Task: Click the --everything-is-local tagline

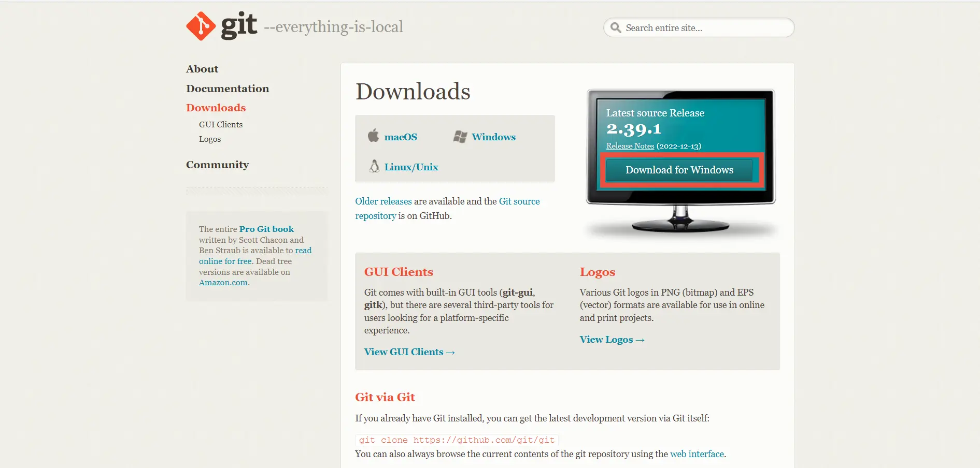Action: [333, 27]
